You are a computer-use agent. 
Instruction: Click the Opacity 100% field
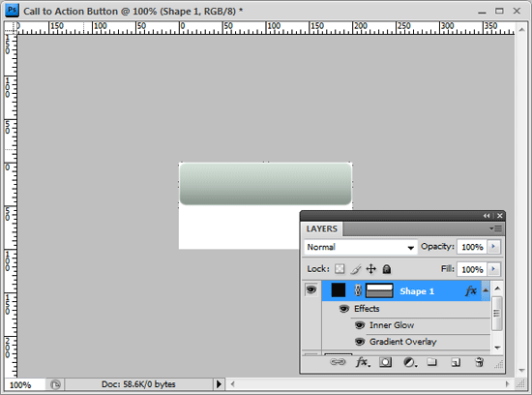pyautogui.click(x=472, y=247)
